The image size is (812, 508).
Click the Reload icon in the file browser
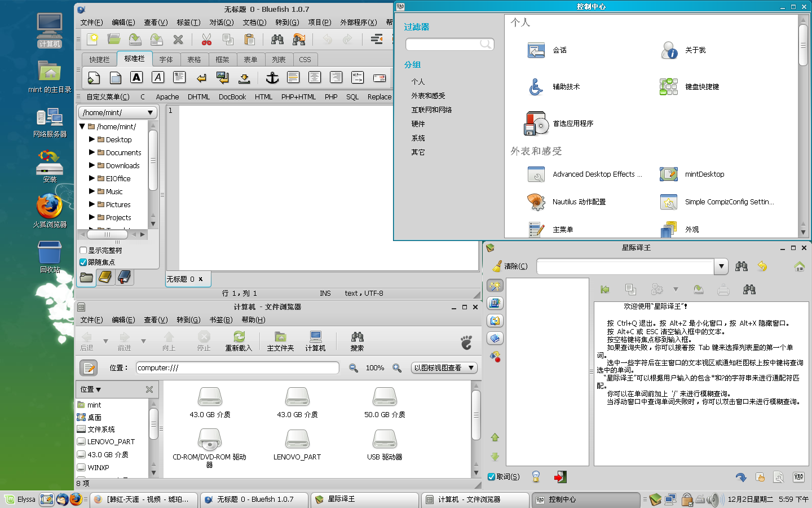pyautogui.click(x=239, y=341)
